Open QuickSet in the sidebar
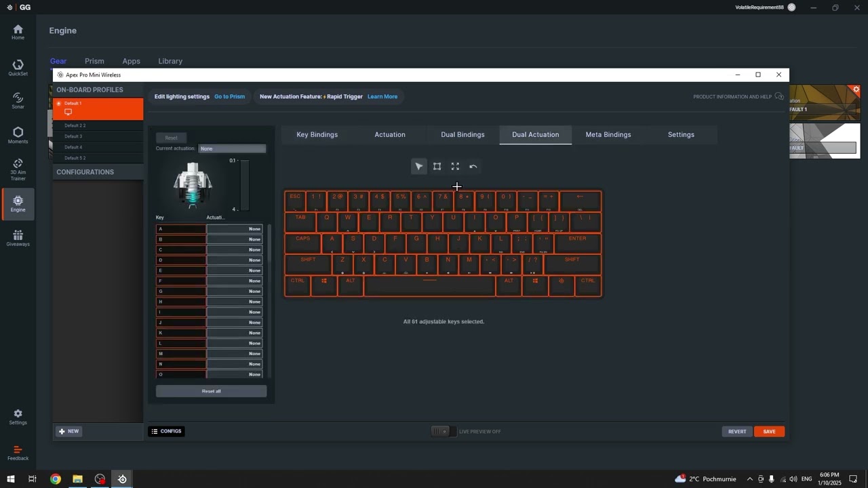 [x=18, y=68]
